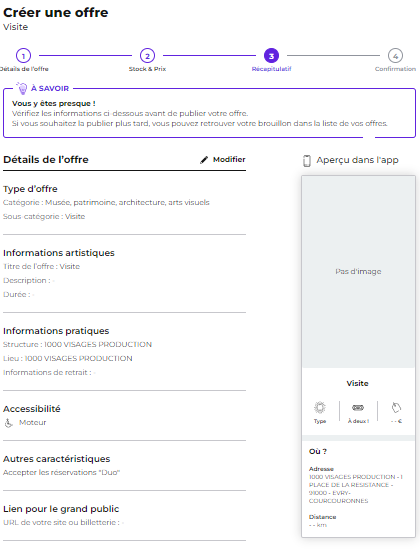This screenshot has width=420, height=549.
Task: Select the Confirmation step label
Action: click(395, 69)
